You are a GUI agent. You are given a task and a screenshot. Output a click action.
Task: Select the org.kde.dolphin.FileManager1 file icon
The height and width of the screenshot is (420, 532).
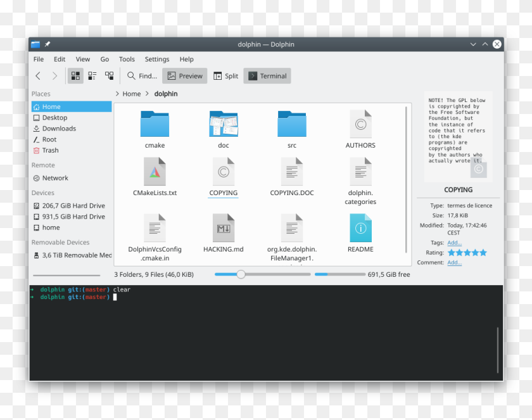(292, 227)
